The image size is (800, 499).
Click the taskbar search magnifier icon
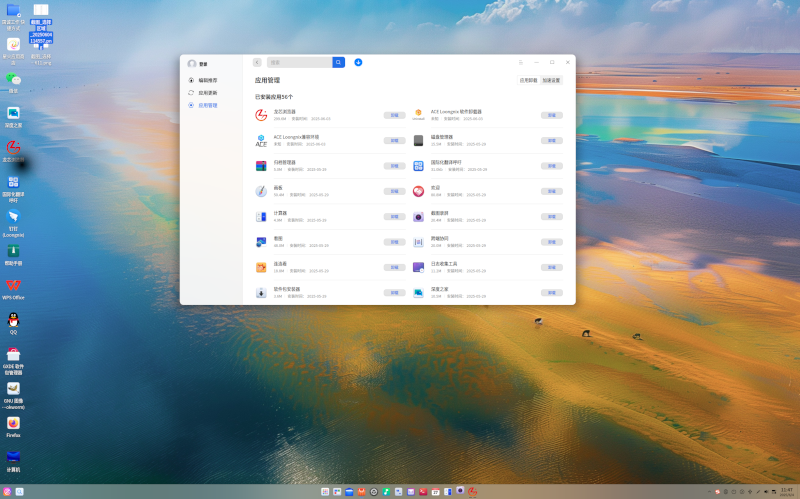(x=19, y=492)
